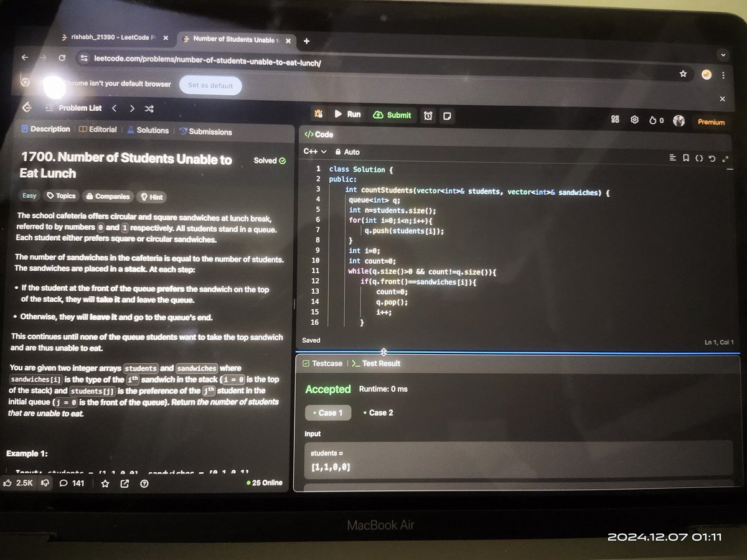Dismiss the default browser notification bar
Screen dimensions: 747x560
pyautogui.click(x=722, y=99)
